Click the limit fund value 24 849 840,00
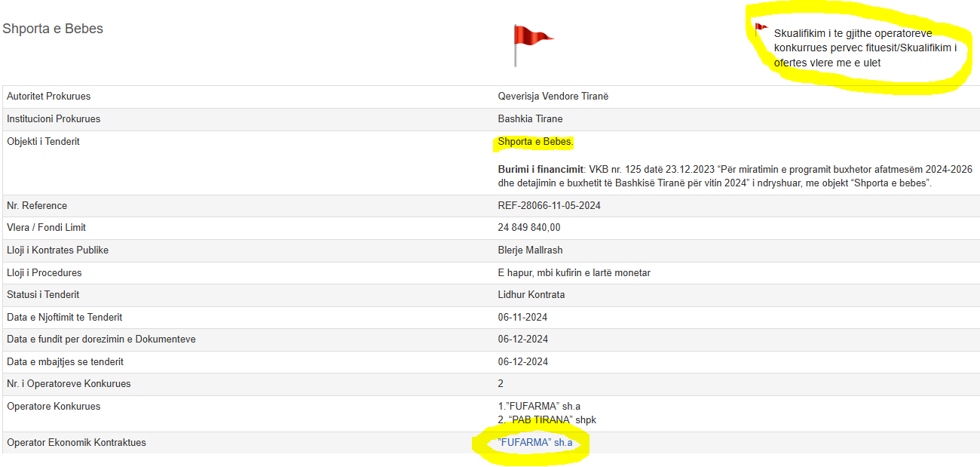Image resolution: width=980 pixels, height=467 pixels. click(529, 228)
